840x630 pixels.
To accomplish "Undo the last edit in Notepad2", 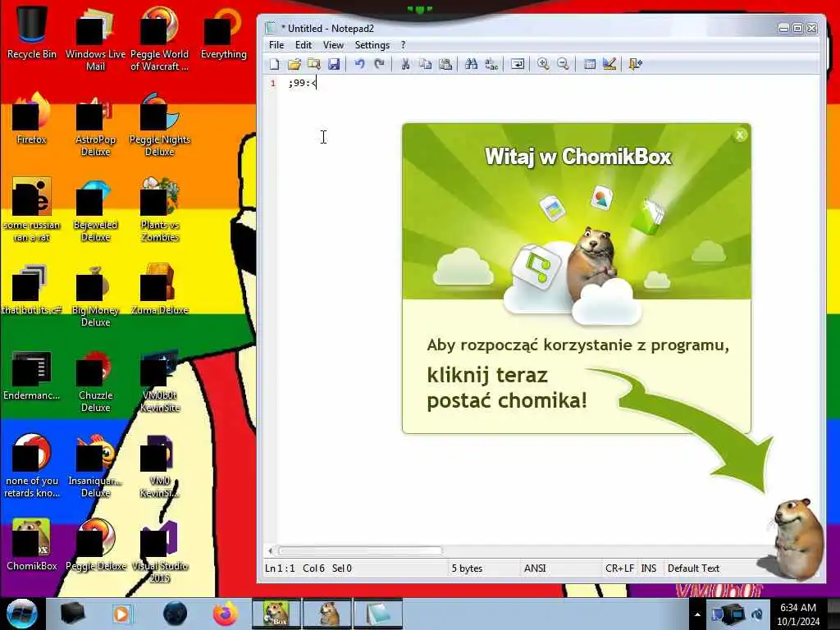I will tap(359, 64).
